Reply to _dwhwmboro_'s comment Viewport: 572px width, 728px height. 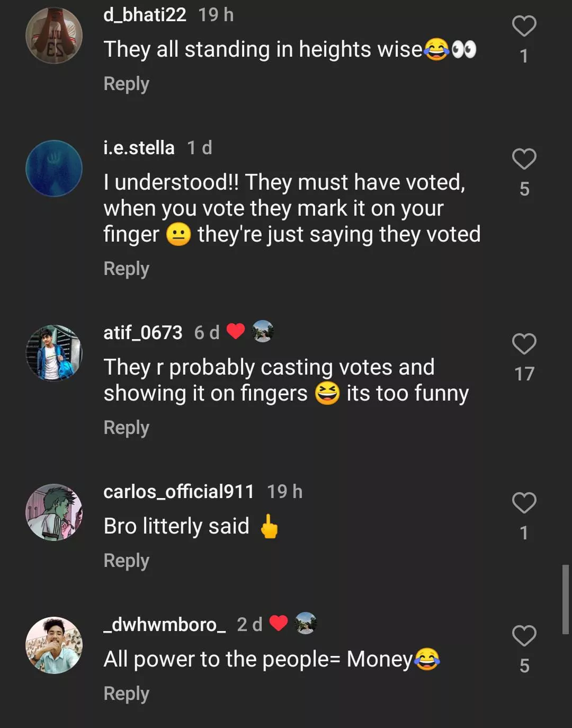[x=126, y=694]
